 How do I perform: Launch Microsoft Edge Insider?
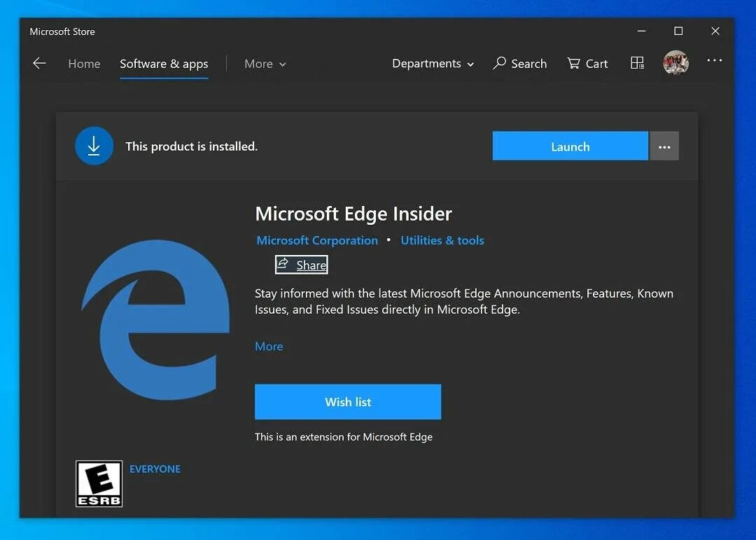point(570,146)
